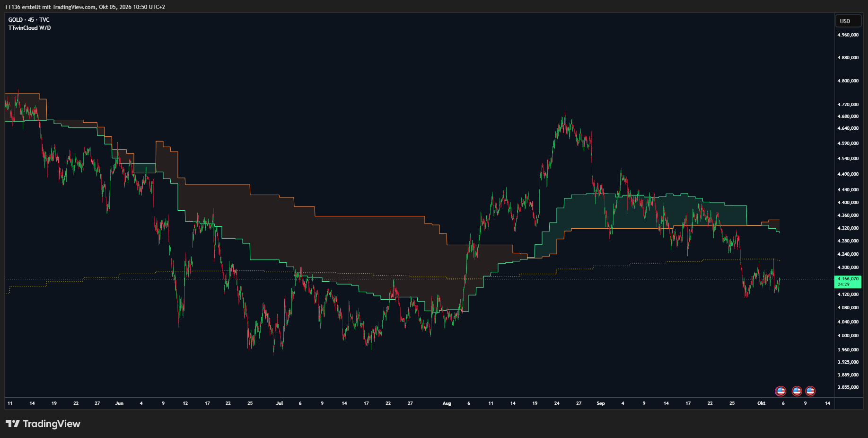The image size is (868, 438).
Task: Click the 4.240,000 price axis label
Action: tap(848, 254)
